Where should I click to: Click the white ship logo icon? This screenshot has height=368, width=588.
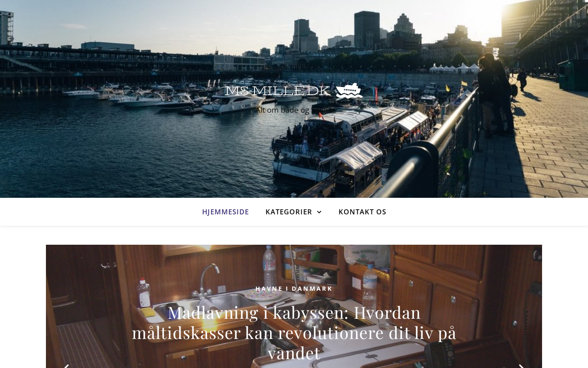[349, 91]
